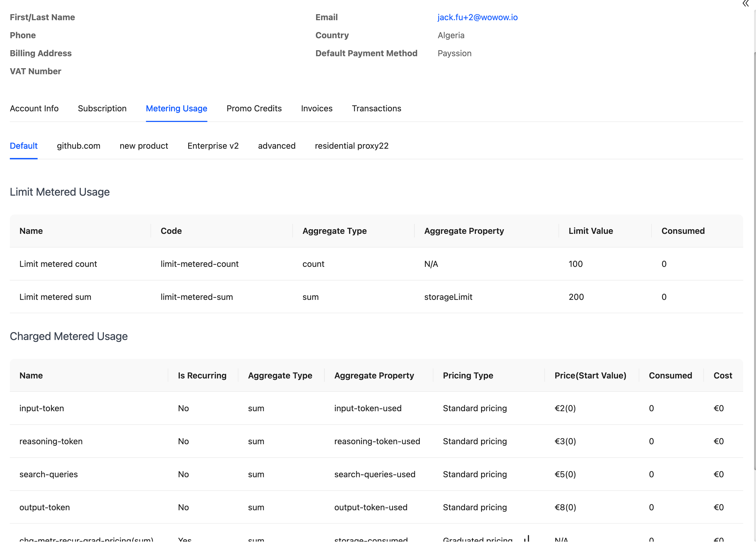
Task: Open the graduated pricing chart icon
Action: click(x=526, y=539)
